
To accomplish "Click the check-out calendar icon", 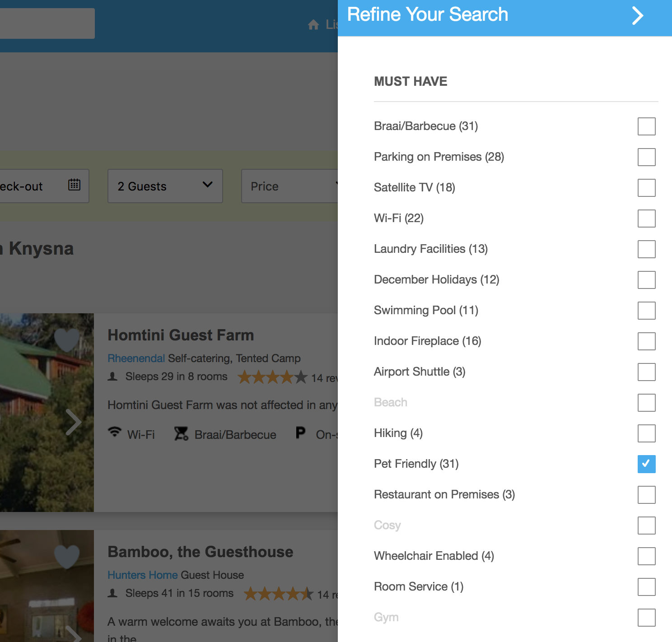I will 75,185.
